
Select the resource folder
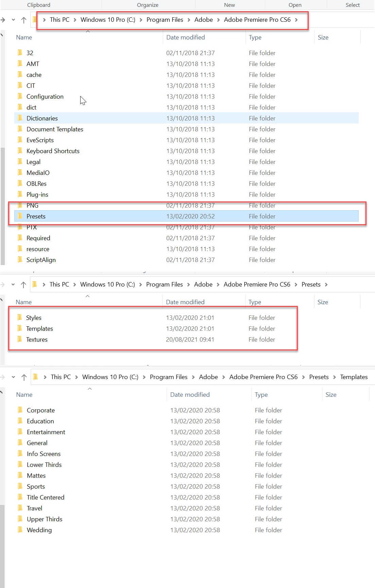coord(38,249)
